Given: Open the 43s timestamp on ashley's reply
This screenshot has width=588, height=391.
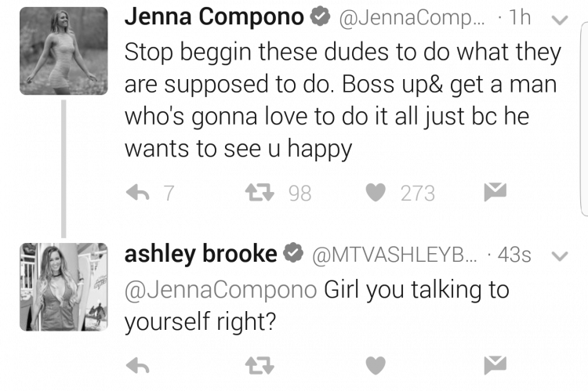Looking at the screenshot, I should pyautogui.click(x=514, y=255).
